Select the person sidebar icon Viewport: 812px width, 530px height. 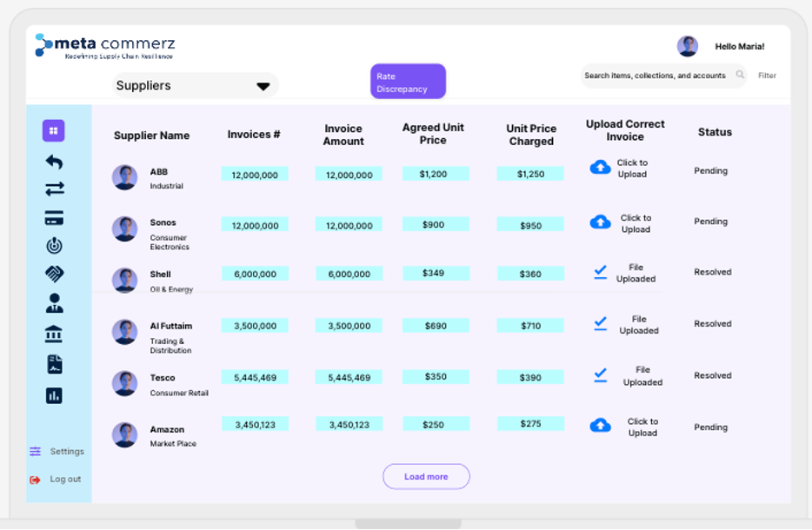[x=55, y=303]
